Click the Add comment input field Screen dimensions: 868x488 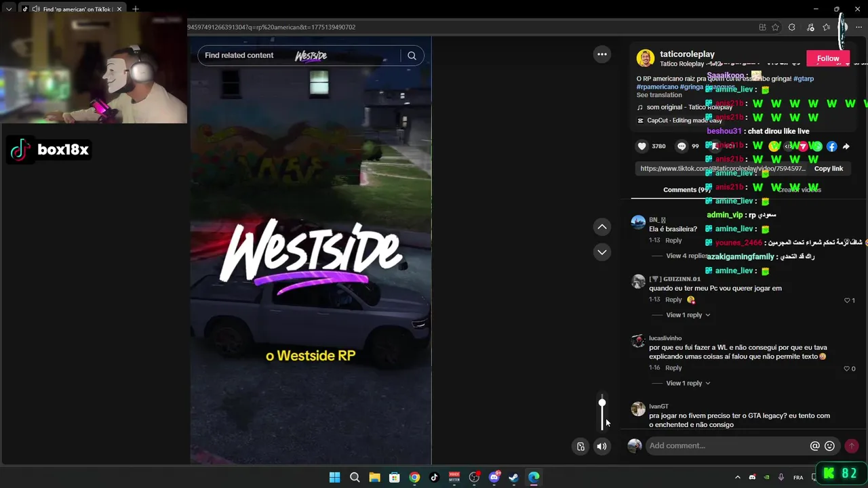tap(726, 446)
